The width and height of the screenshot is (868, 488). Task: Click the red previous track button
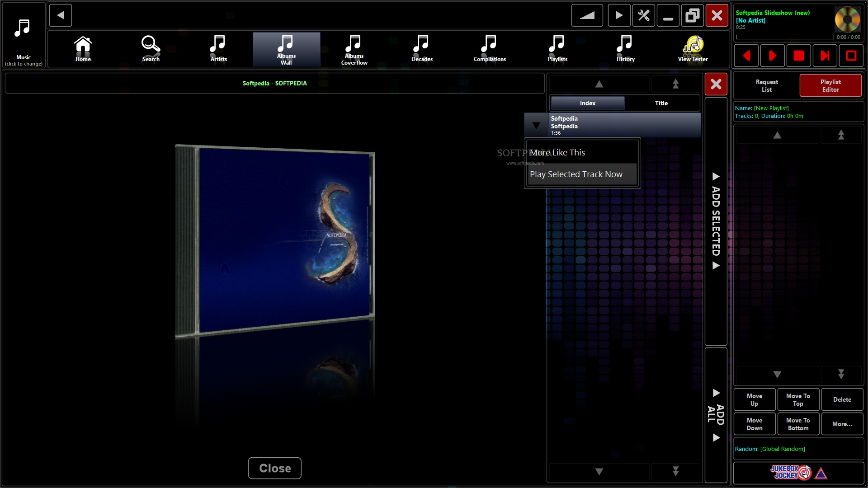746,56
